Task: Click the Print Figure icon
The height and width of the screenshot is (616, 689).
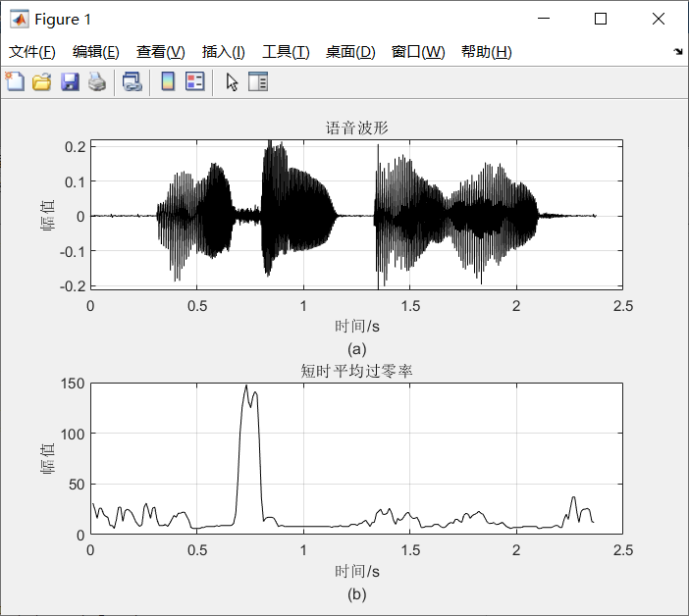Action: [97, 82]
